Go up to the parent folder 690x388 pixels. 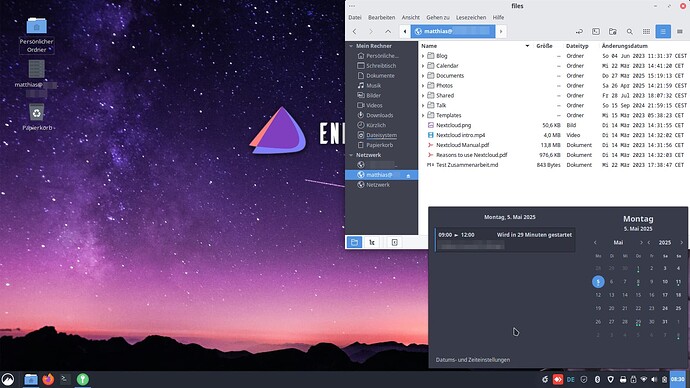click(x=388, y=32)
